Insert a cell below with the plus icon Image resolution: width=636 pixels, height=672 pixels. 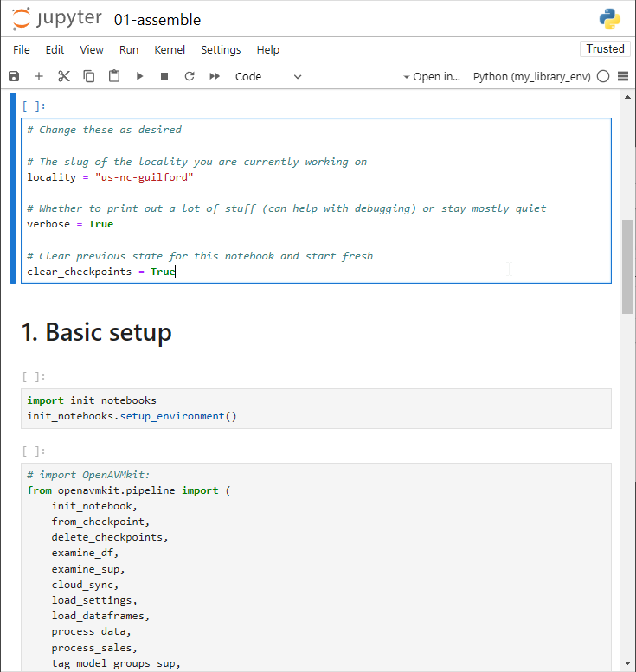39,76
